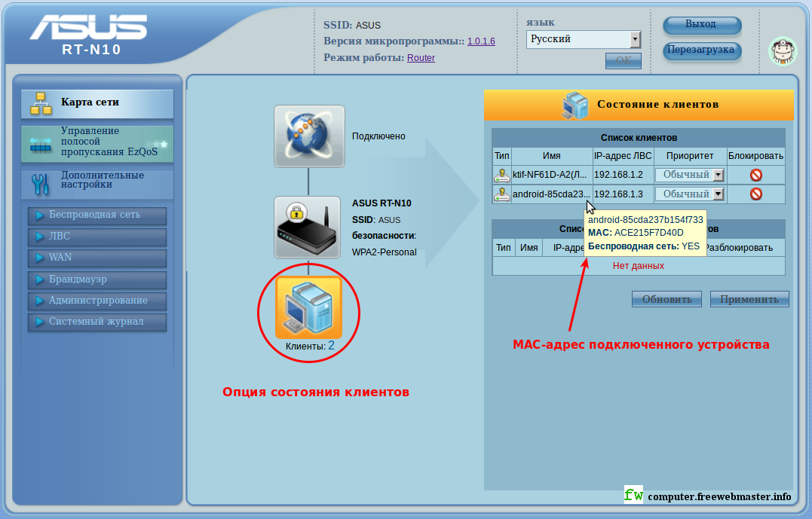The width and height of the screenshot is (812, 519).
Task: Click the Подключено status text
Action: coord(378,136)
